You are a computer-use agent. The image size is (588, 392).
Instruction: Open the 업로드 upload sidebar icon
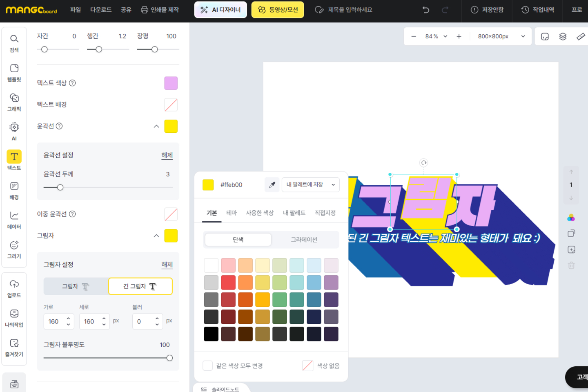coord(14,288)
